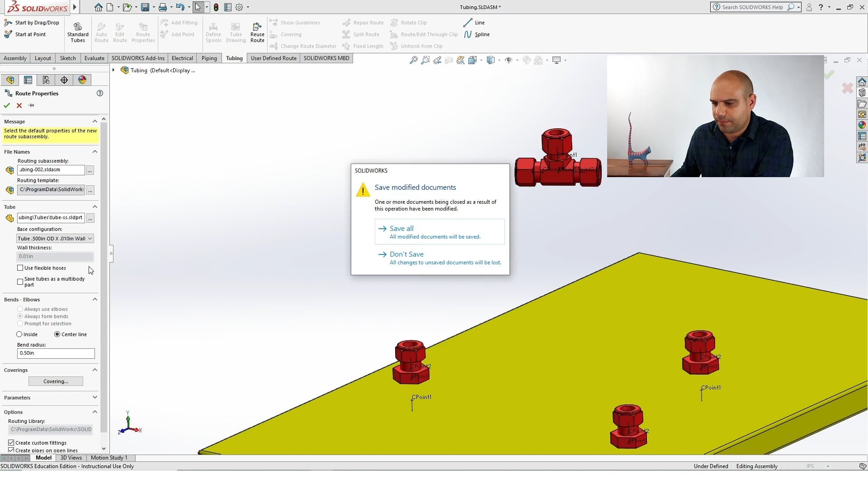Click the Define Spools tool
Image resolution: width=868 pixels, height=488 pixels.
pos(213,32)
